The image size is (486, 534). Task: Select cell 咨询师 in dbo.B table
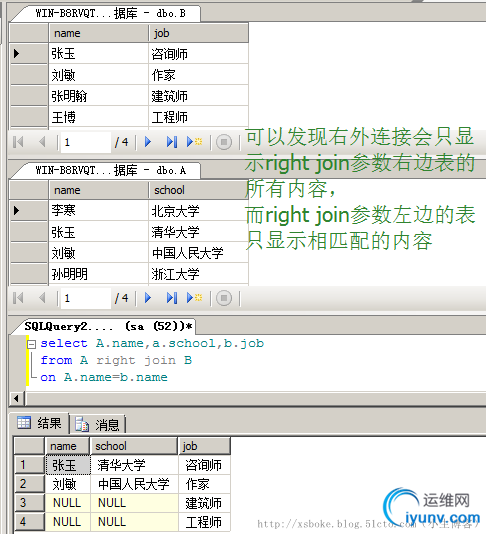[x=199, y=53]
